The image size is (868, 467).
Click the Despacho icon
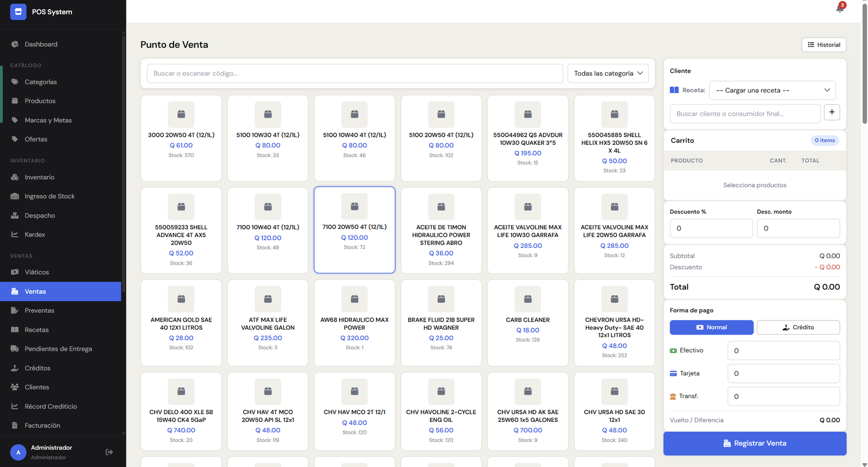tap(15, 216)
